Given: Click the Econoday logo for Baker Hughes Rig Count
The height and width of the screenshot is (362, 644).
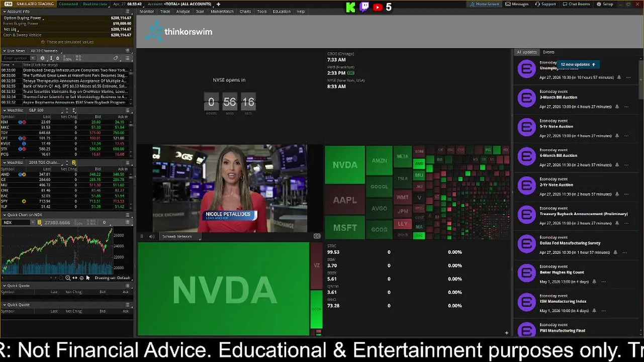Looking at the screenshot, I should click(x=526, y=274).
